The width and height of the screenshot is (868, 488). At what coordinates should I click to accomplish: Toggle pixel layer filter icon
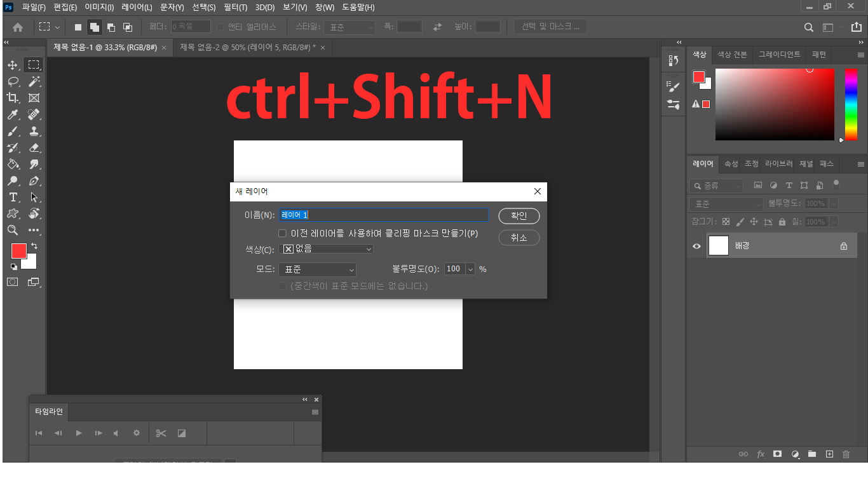pyautogui.click(x=757, y=186)
